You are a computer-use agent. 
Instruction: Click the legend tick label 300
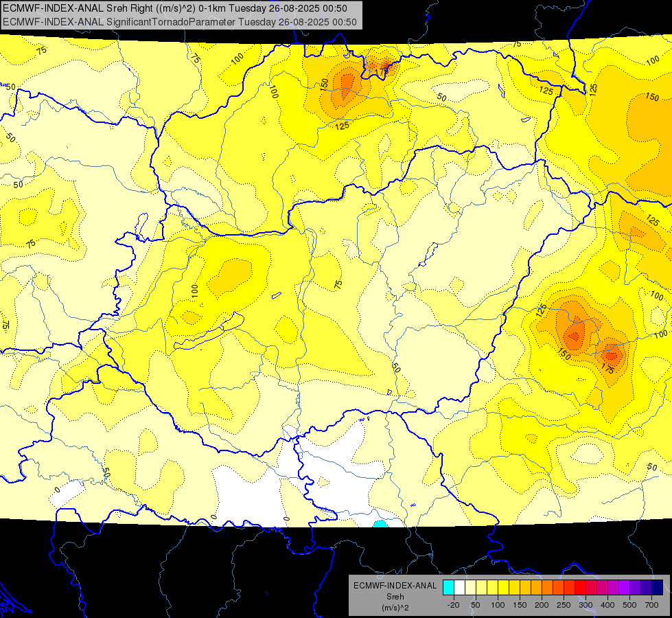586,605
